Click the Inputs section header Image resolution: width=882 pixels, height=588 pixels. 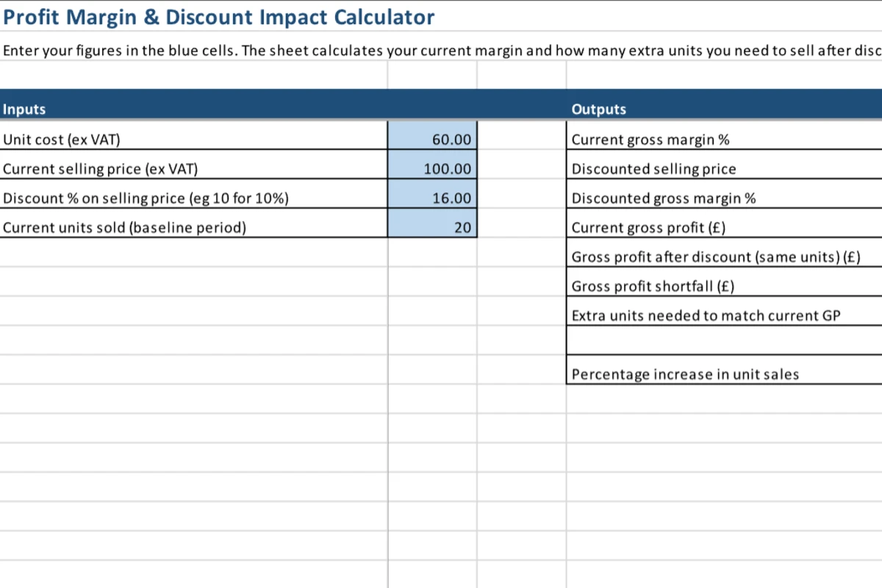tap(24, 110)
